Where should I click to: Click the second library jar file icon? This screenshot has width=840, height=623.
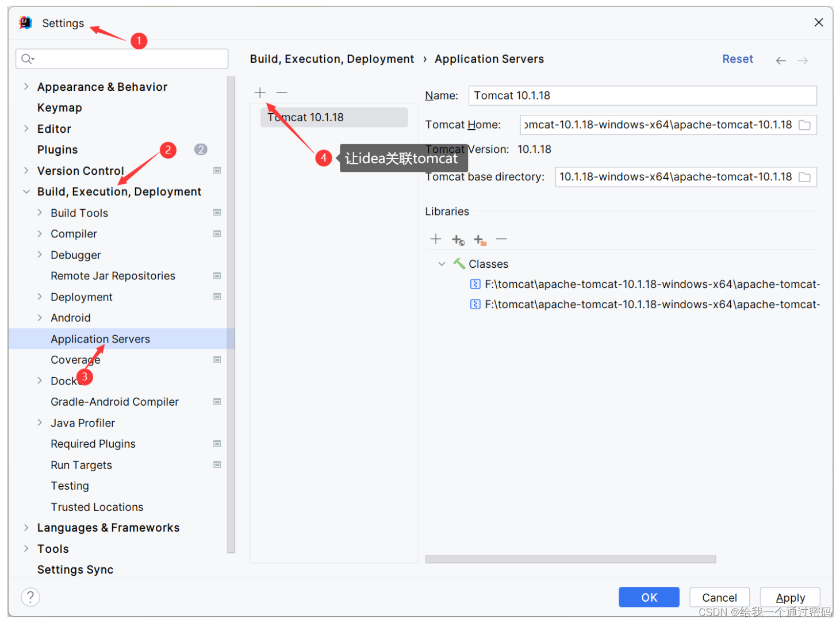tap(475, 304)
